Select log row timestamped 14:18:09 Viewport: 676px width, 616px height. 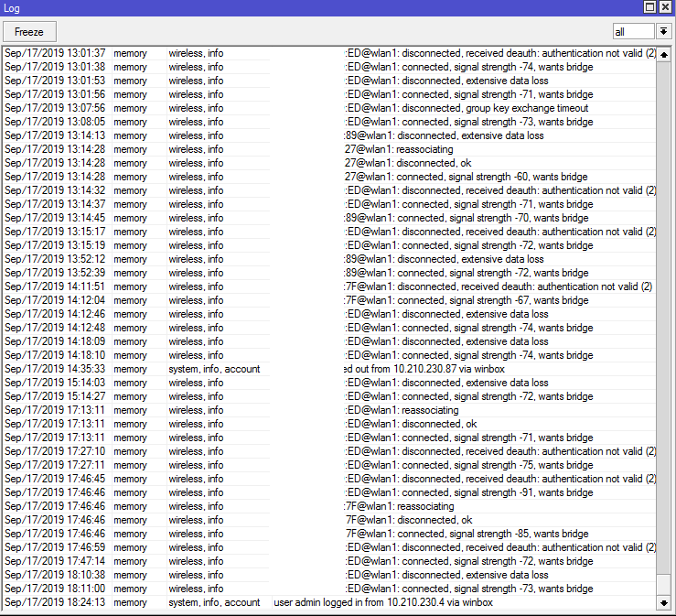330,341
